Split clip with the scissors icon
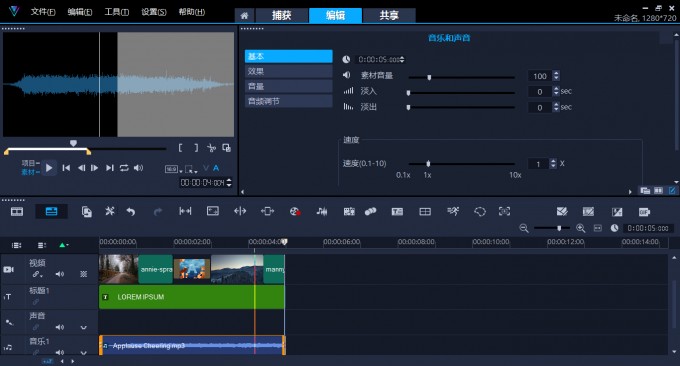The image size is (680, 366). pos(211,148)
